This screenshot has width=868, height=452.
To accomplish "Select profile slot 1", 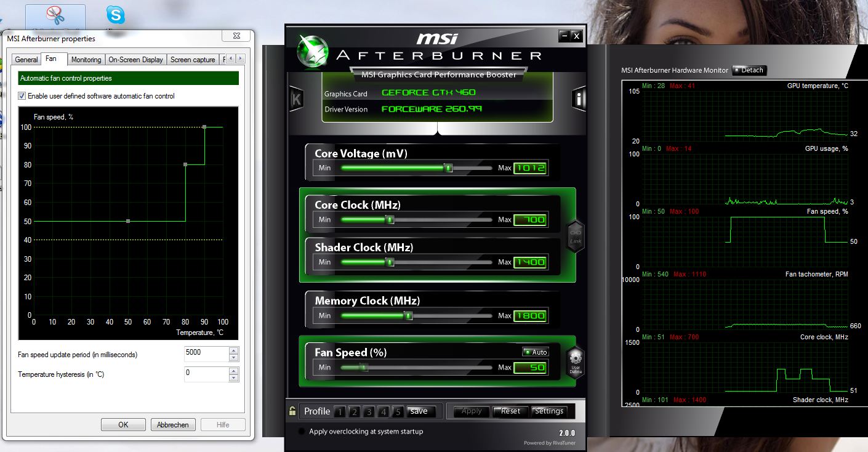I will pos(340,412).
